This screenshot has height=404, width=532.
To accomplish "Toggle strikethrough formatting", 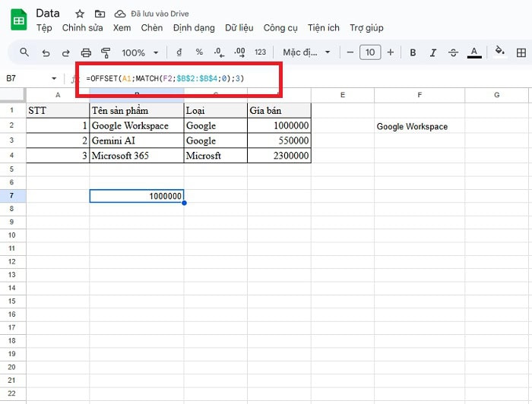I will (x=454, y=52).
